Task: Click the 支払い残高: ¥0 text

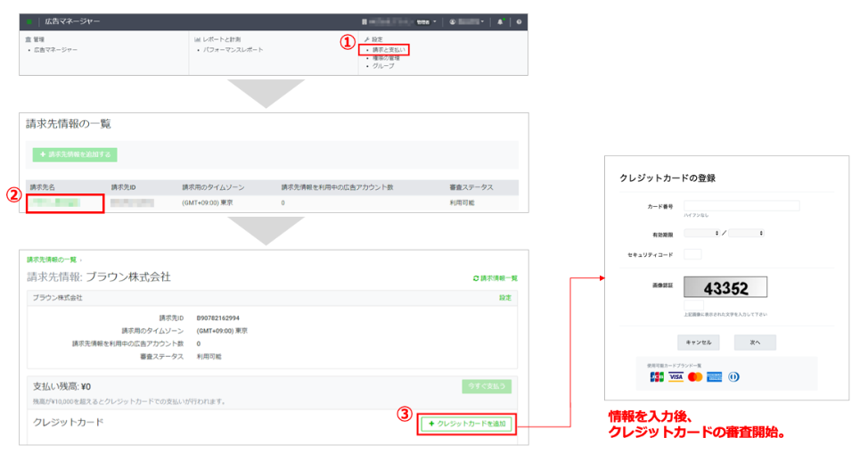Action: (x=61, y=386)
